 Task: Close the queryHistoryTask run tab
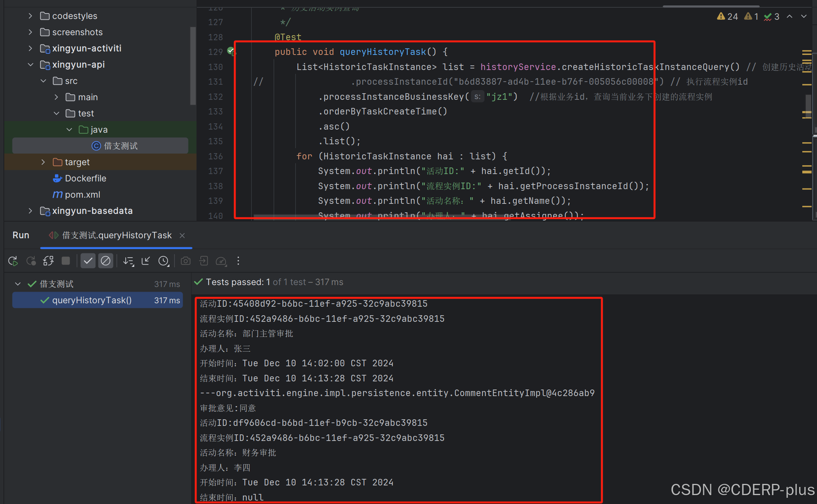point(182,236)
